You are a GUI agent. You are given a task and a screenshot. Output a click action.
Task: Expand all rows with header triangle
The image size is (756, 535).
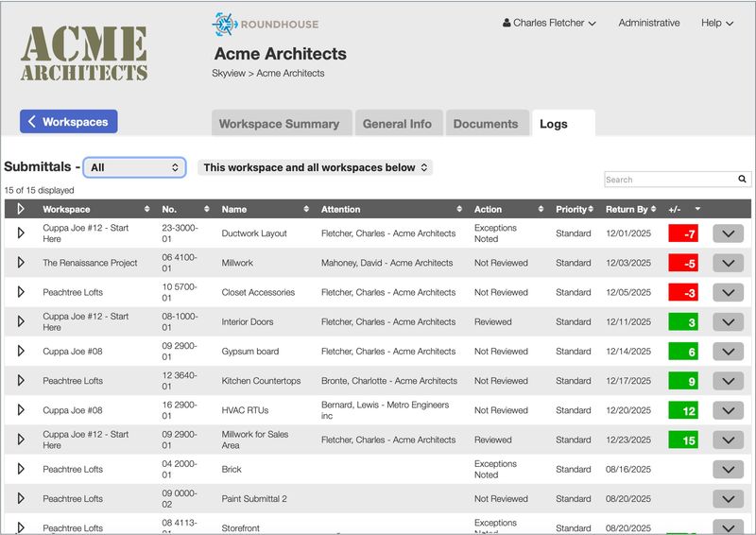click(21, 209)
